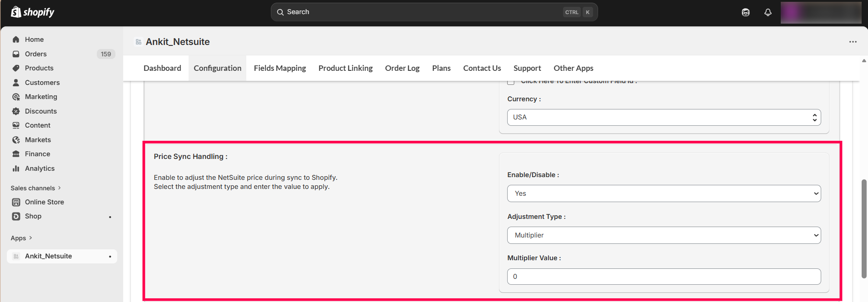Click the Shopify logo icon
Screen dimensions: 868x302
click(16, 12)
